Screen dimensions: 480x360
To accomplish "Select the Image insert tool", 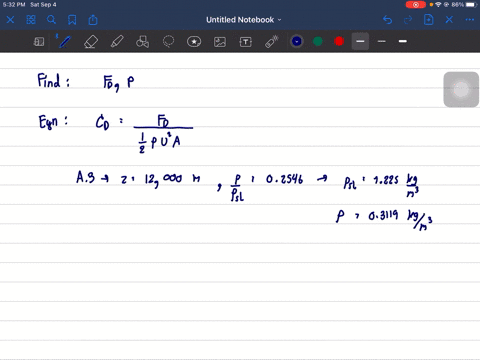I will pyautogui.click(x=220, y=42).
